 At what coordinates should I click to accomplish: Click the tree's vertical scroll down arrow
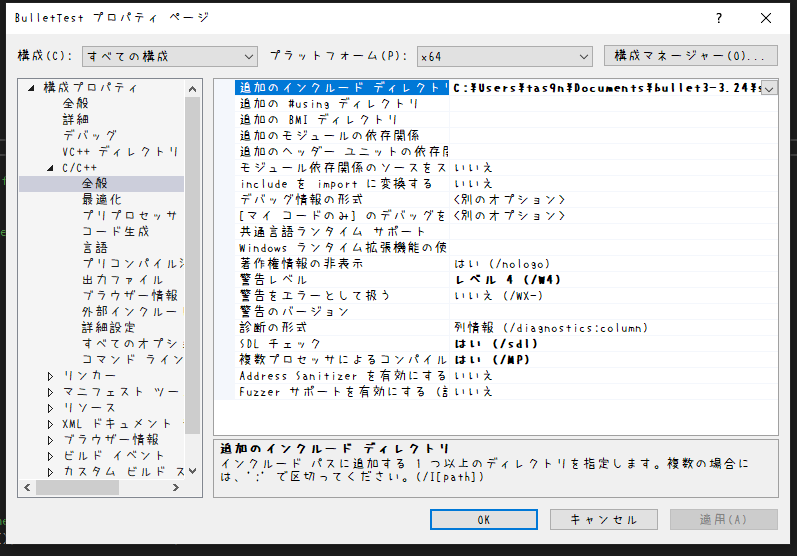pos(192,471)
